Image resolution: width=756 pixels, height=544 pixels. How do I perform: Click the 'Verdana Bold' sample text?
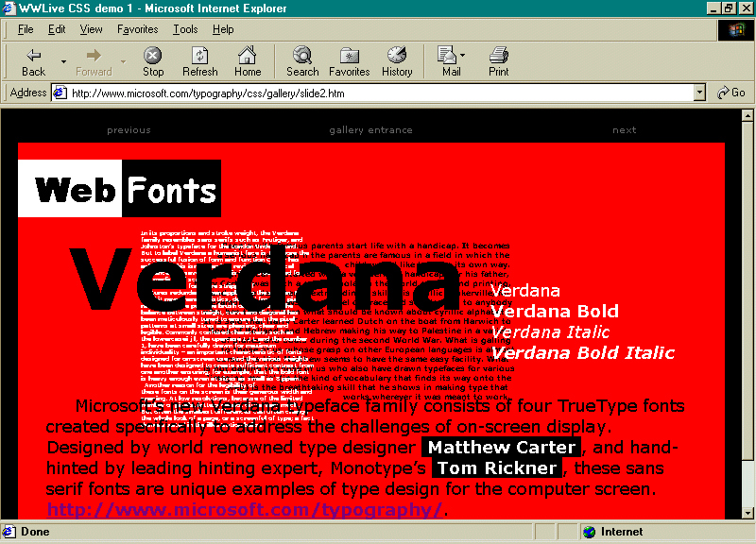coord(555,312)
